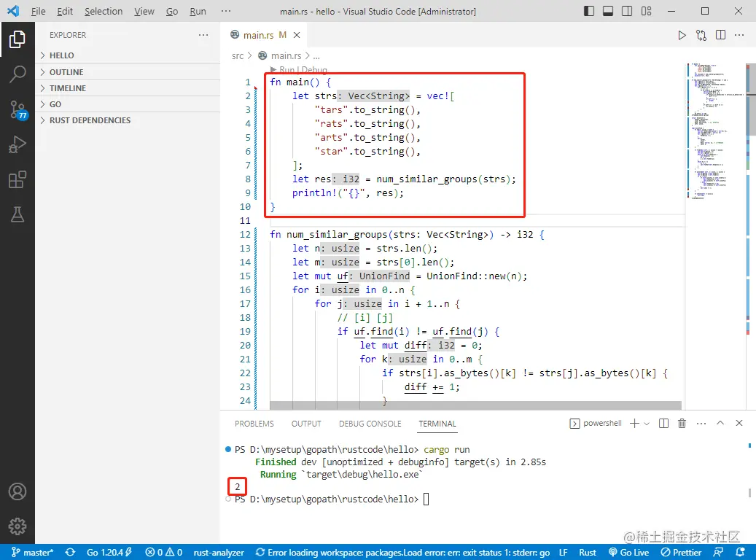
Task: Switch to the TERMINAL panel tab
Action: (437, 424)
